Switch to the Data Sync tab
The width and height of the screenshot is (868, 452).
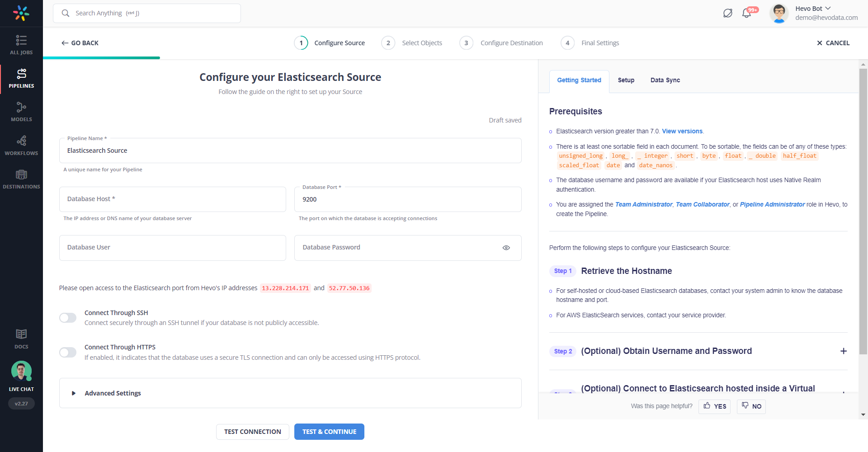click(x=665, y=80)
